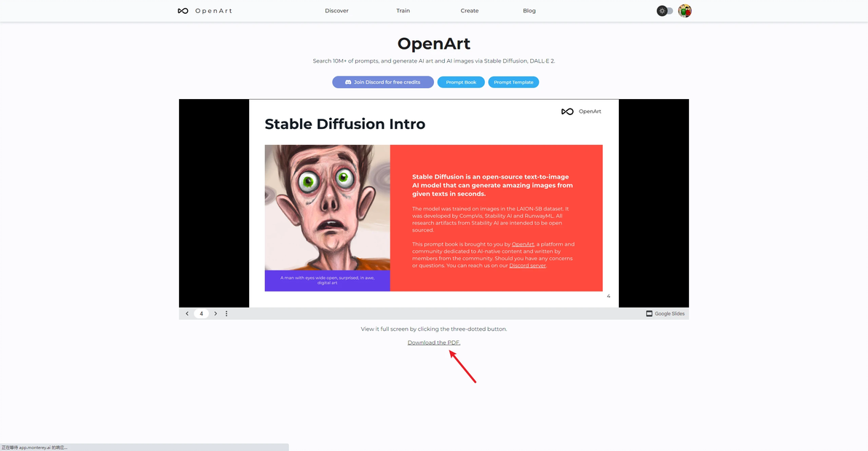Go to the Blog page

(529, 10)
